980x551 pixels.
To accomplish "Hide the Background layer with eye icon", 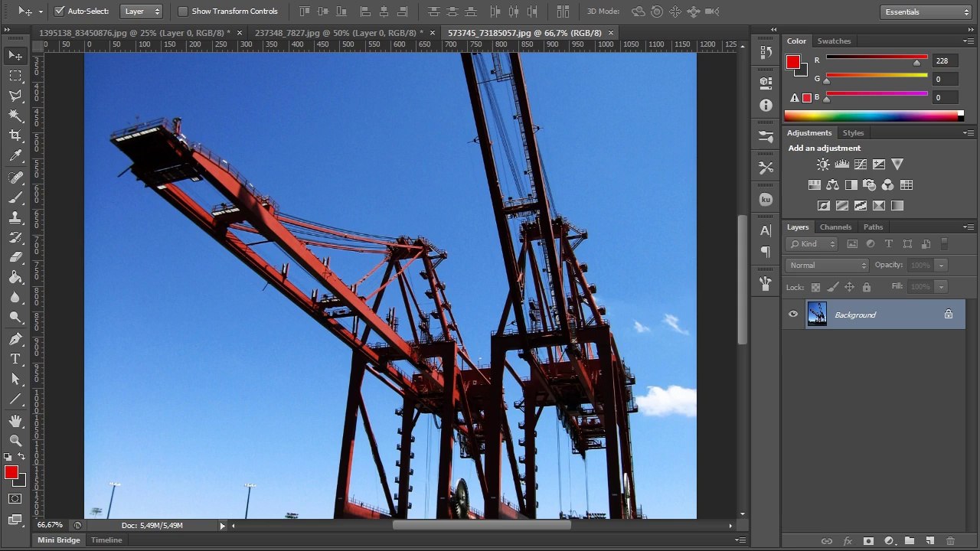I will point(793,314).
